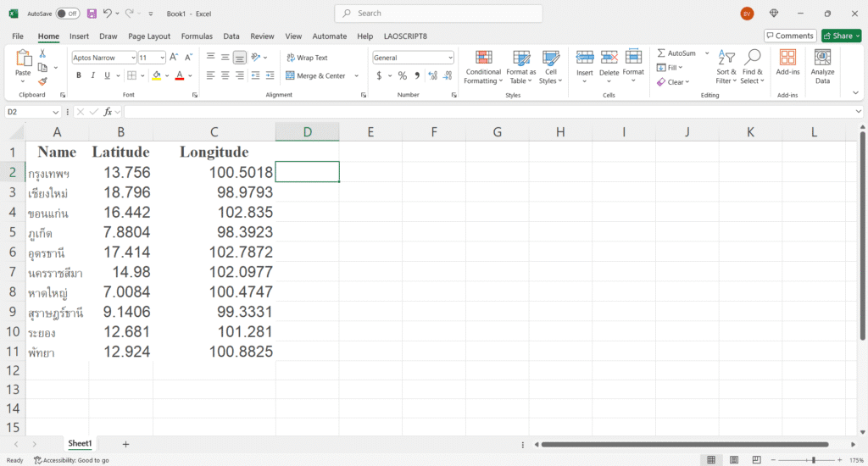Open the LAOSCRIPT8 tab

(x=405, y=36)
